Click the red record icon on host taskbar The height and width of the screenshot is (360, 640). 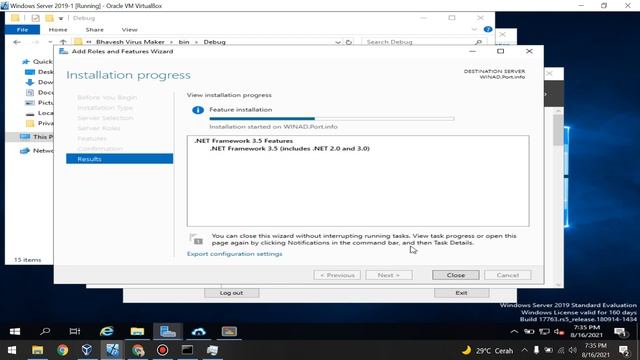(162, 350)
